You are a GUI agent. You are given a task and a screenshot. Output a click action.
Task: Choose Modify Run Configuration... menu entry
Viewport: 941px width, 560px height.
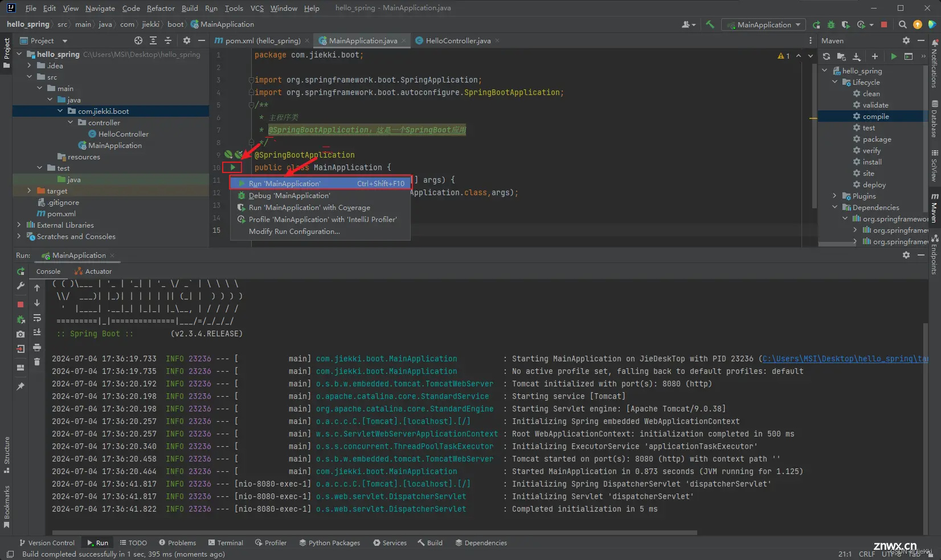[320, 232]
